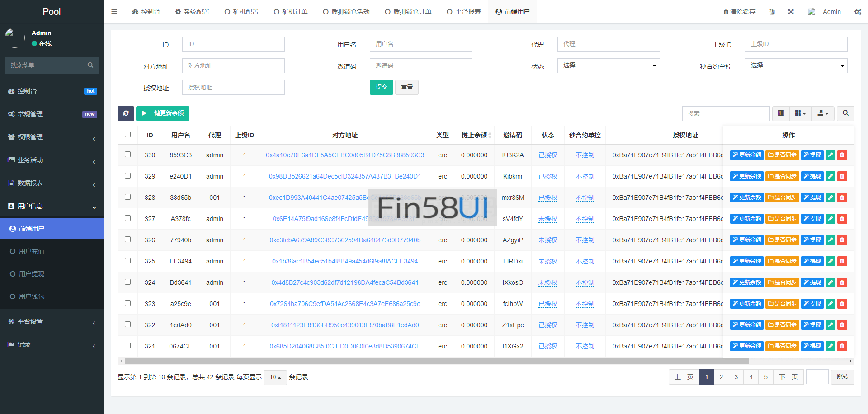
Task: Select the checkbox for row ID 325
Action: click(x=127, y=261)
